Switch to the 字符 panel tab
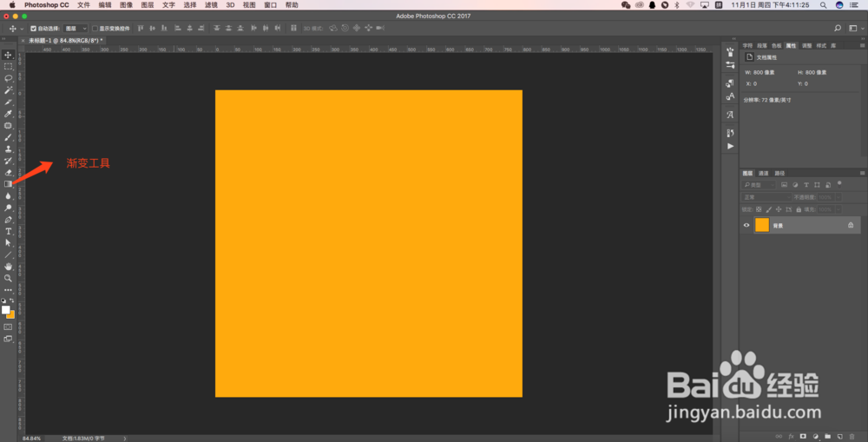The width and height of the screenshot is (868, 442). coord(747,45)
